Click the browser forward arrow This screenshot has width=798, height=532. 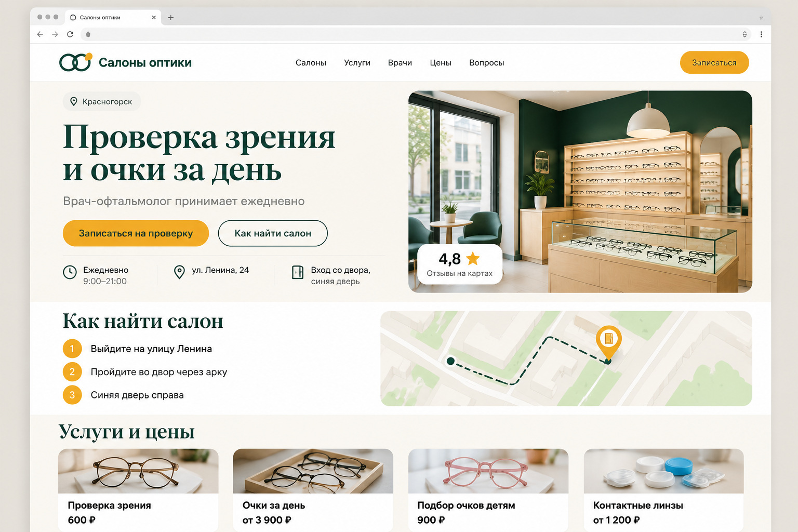pos(55,34)
